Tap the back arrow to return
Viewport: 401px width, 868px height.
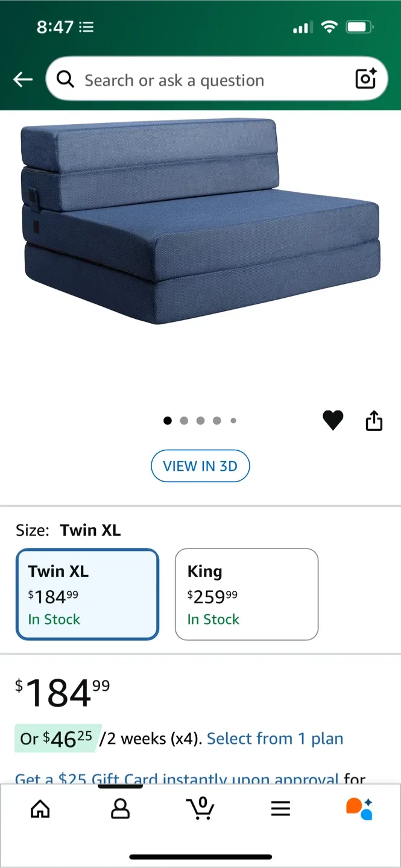tap(22, 79)
